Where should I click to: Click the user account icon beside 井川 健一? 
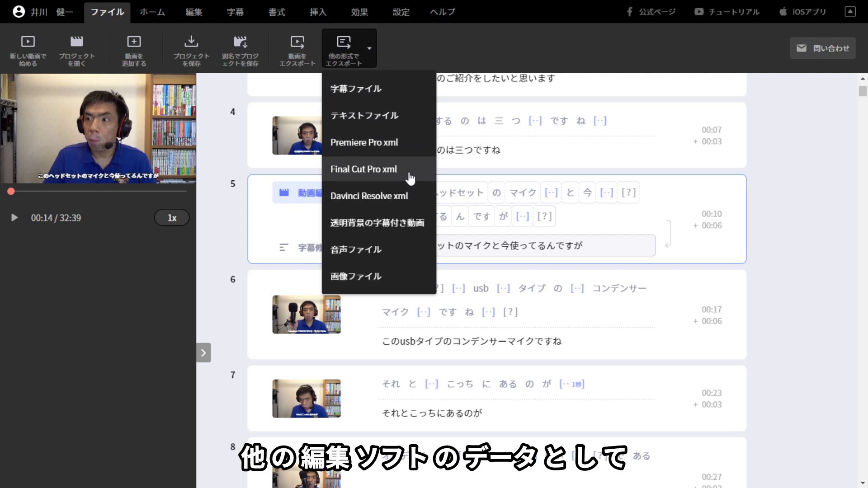coord(19,12)
